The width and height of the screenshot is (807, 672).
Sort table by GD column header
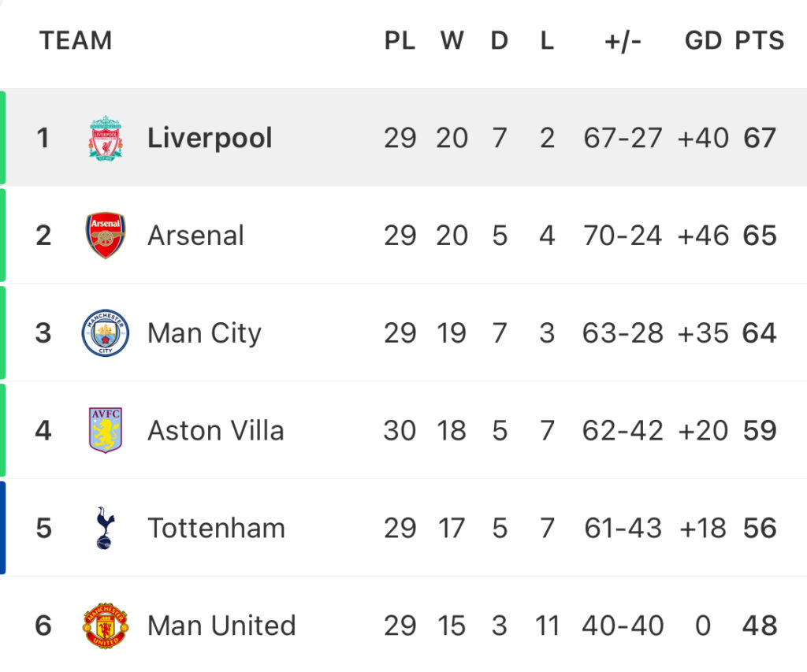tap(704, 40)
